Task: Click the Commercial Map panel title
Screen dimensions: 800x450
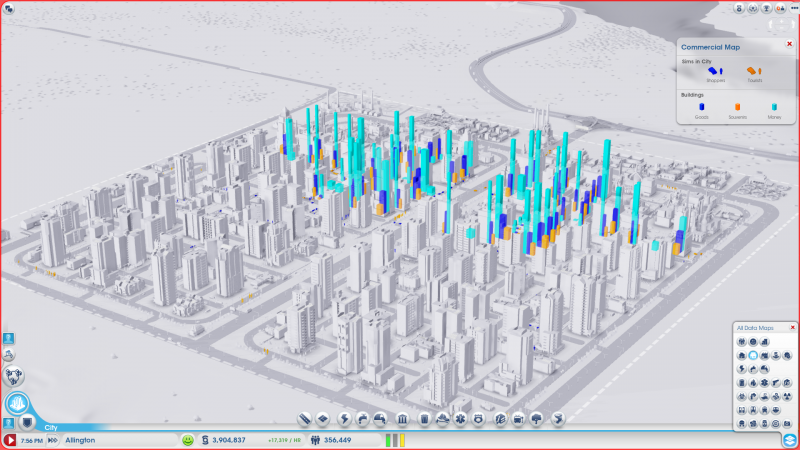Action: [x=710, y=47]
